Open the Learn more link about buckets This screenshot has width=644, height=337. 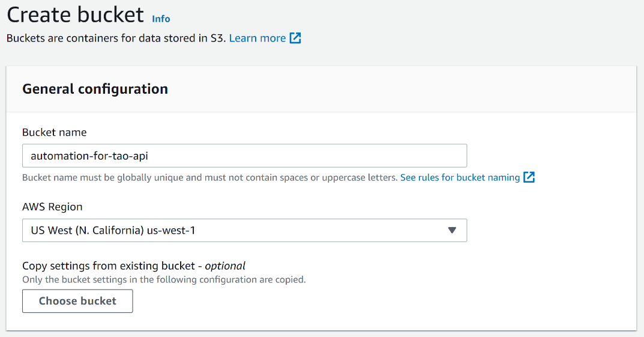click(257, 38)
